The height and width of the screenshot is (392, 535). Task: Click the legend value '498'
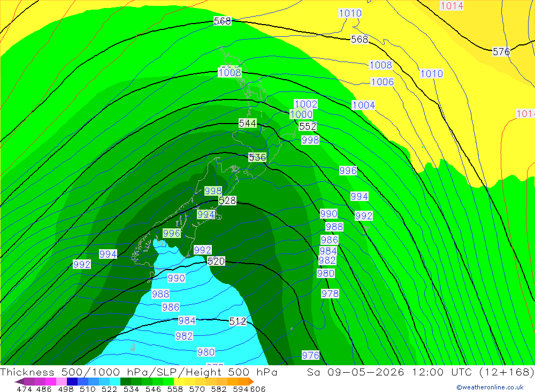pyautogui.click(x=65, y=389)
